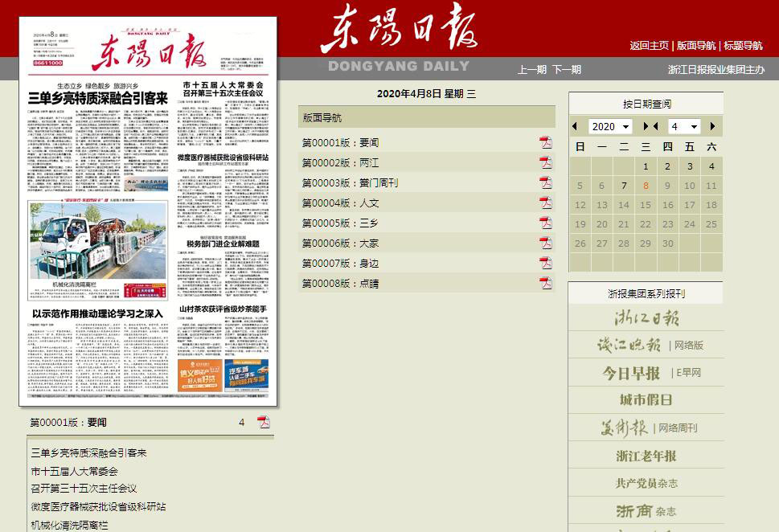This screenshot has height=532, width=779.
Task: Open the PDF icon for 第00001版 要闻 in the page list
Action: (x=546, y=143)
